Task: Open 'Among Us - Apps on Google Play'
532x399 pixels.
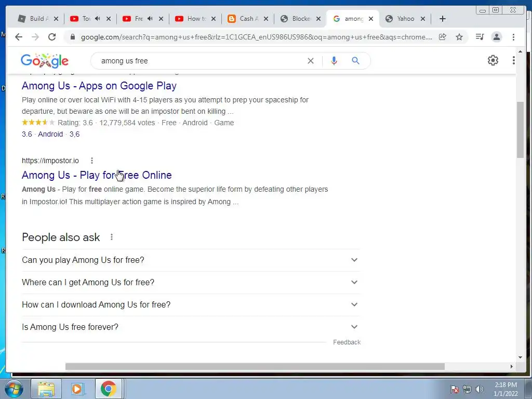Action: click(99, 86)
